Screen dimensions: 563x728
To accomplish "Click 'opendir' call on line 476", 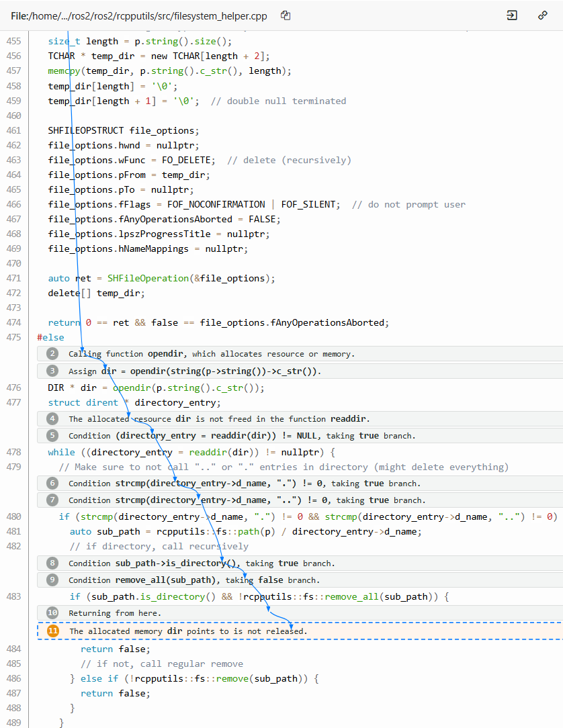I will (x=132, y=388).
